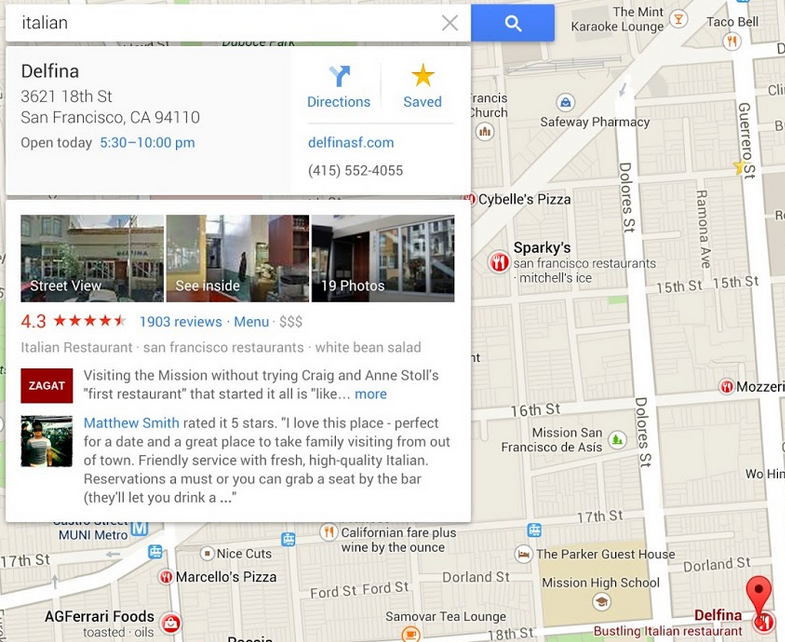This screenshot has width=785, height=642.
Task: Click The Mint Karaoke Lounge cocktail icon
Action: [x=678, y=20]
